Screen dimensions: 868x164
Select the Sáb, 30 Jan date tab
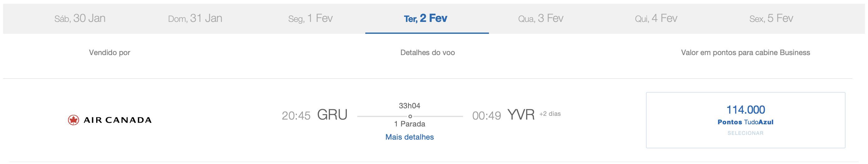point(80,18)
